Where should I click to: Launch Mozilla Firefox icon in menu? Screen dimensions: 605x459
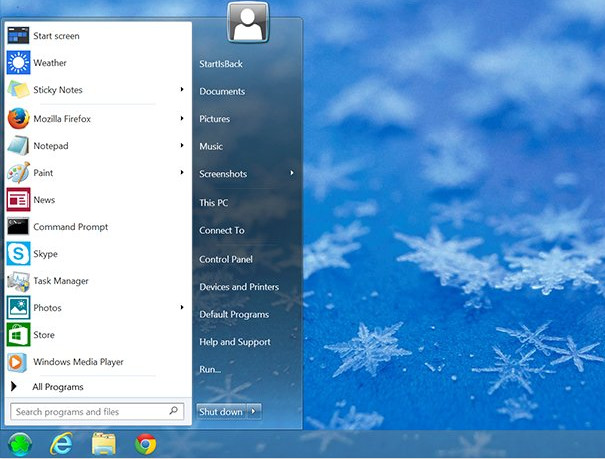[18, 118]
